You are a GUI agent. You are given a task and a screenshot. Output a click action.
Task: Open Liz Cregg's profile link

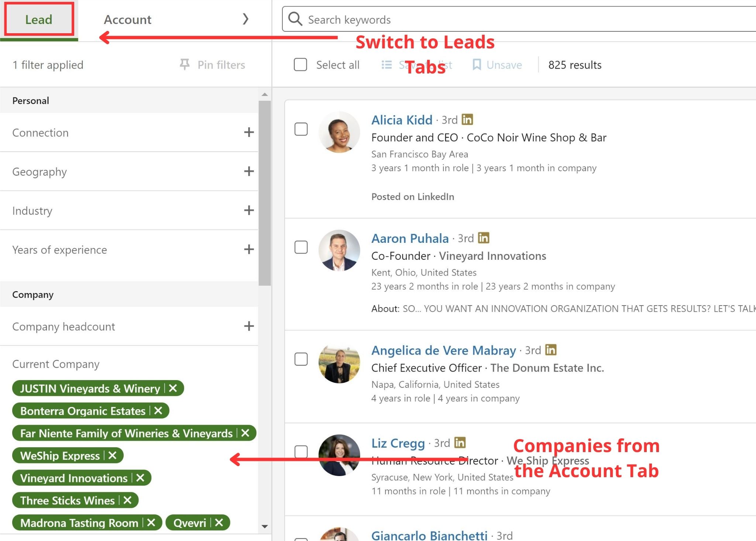click(398, 443)
